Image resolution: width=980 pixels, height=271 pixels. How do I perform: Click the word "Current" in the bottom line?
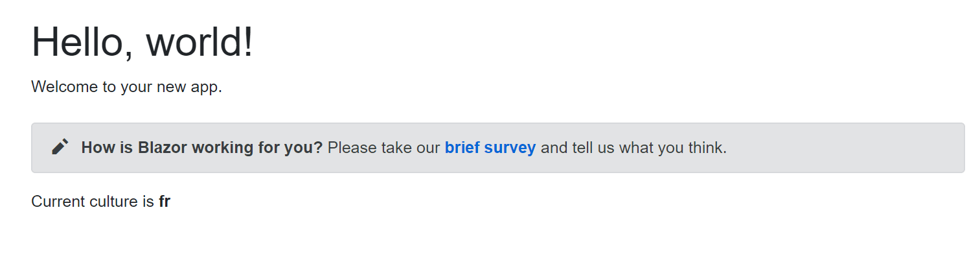(x=57, y=202)
